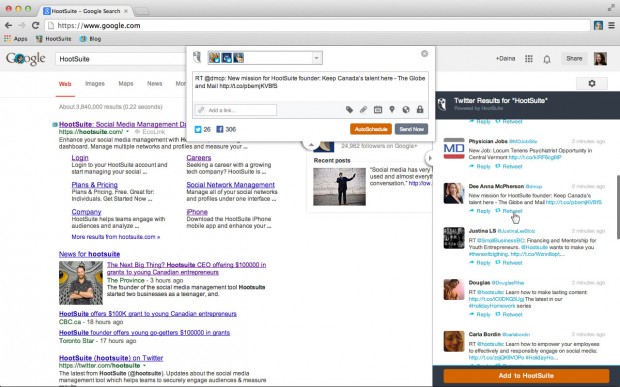Add location with the map pin icon

[x=392, y=109]
